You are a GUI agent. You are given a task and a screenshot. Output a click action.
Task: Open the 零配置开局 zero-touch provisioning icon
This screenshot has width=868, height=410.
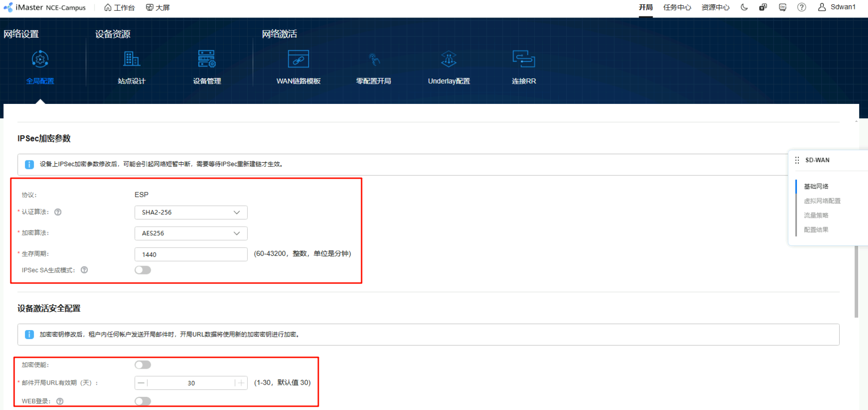point(373,60)
